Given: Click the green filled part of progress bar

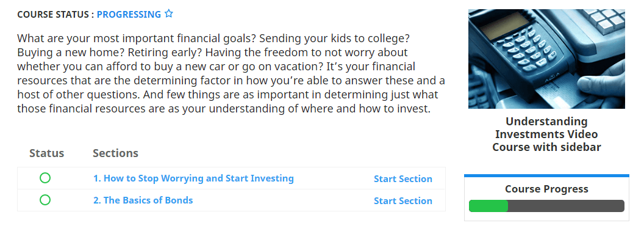Looking at the screenshot, I should click(488, 206).
